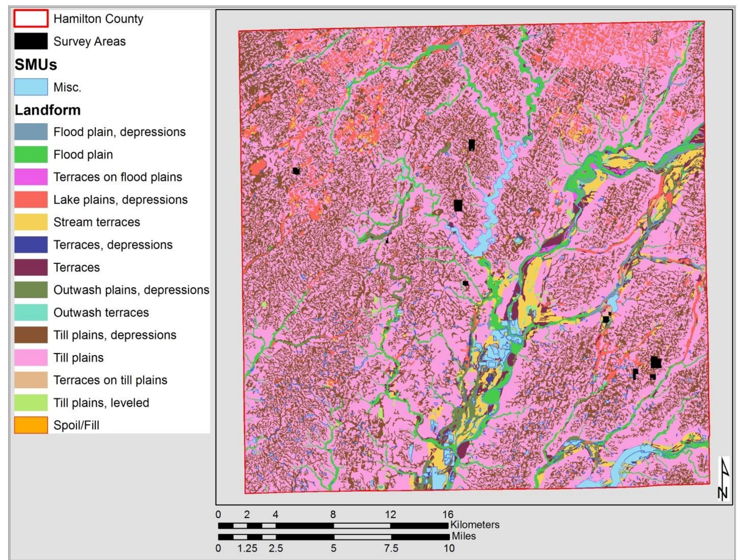Click the Spoil/Fill legend label
Screen dimensions: 740x560
click(x=77, y=425)
